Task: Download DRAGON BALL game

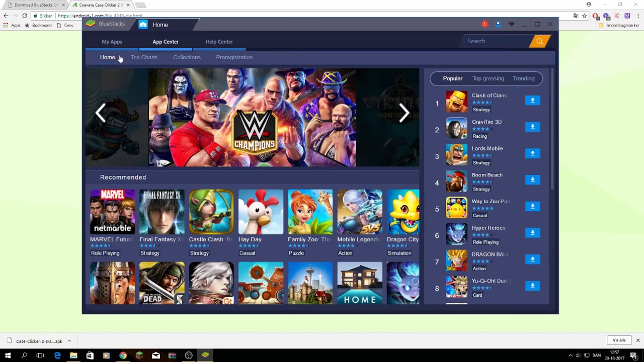Action: pyautogui.click(x=532, y=259)
